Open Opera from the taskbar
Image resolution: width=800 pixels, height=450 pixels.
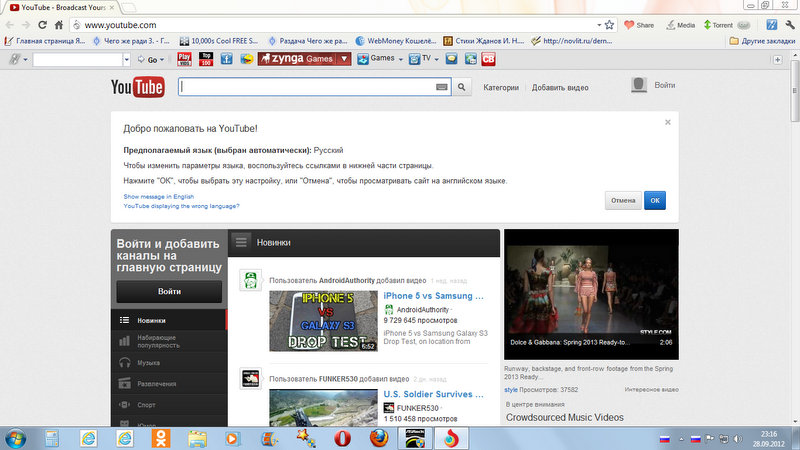(x=342, y=439)
